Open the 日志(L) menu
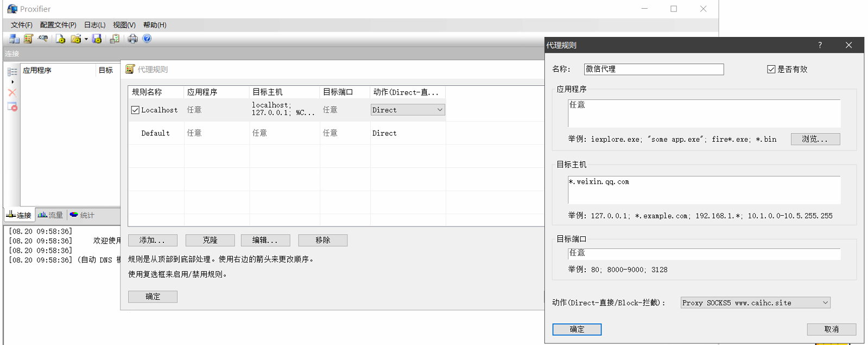Screen dimensions: 868x345 coord(94,25)
